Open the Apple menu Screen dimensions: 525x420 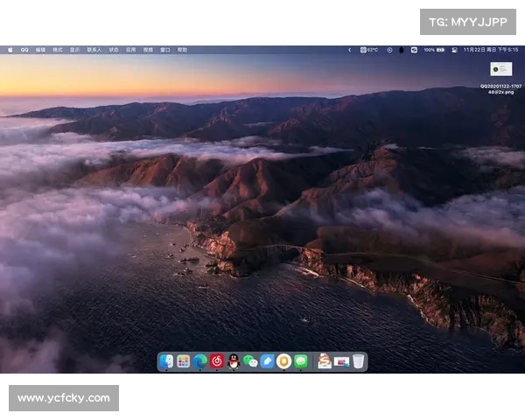[x=10, y=50]
